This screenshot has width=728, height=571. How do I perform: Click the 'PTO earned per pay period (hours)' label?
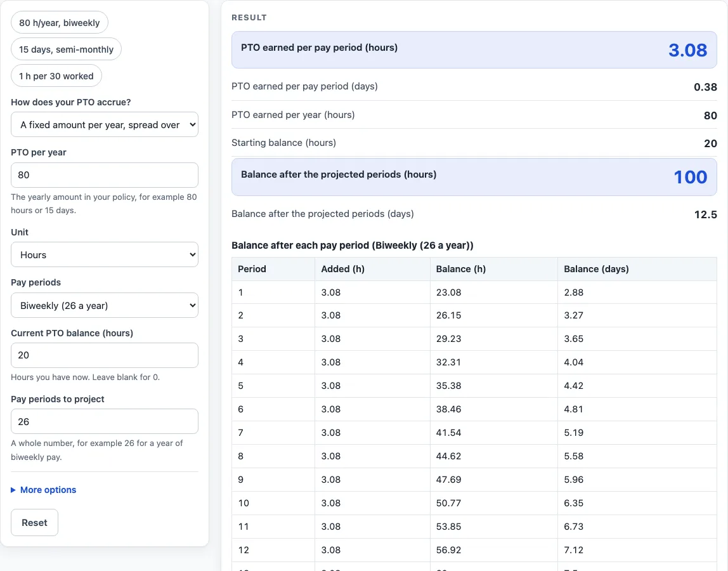[x=319, y=48]
